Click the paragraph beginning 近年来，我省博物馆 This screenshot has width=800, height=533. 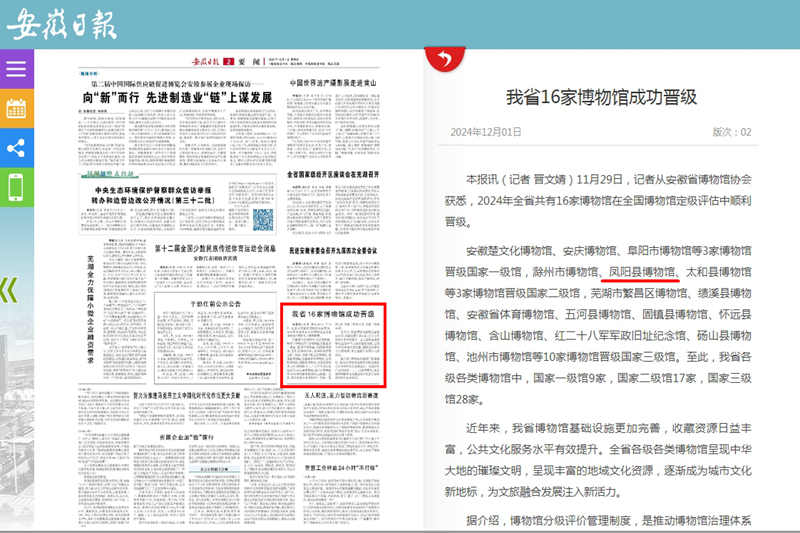point(598,460)
